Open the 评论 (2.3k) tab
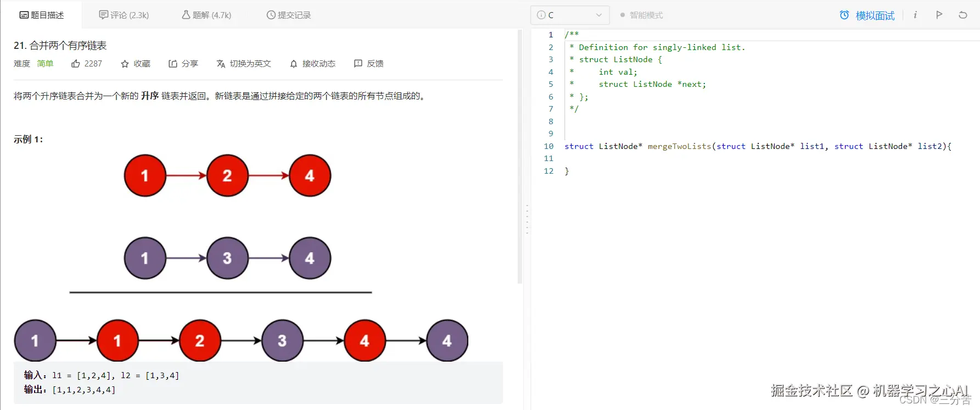Screen dimensions: 980x410 124,15
